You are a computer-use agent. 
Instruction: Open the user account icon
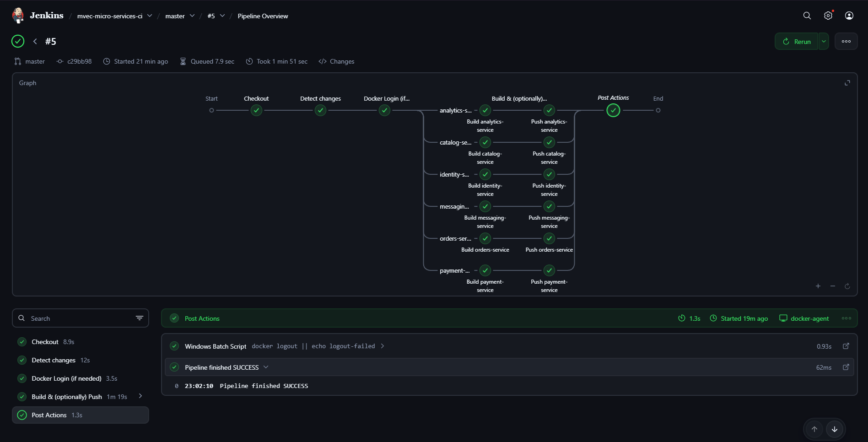pos(849,16)
